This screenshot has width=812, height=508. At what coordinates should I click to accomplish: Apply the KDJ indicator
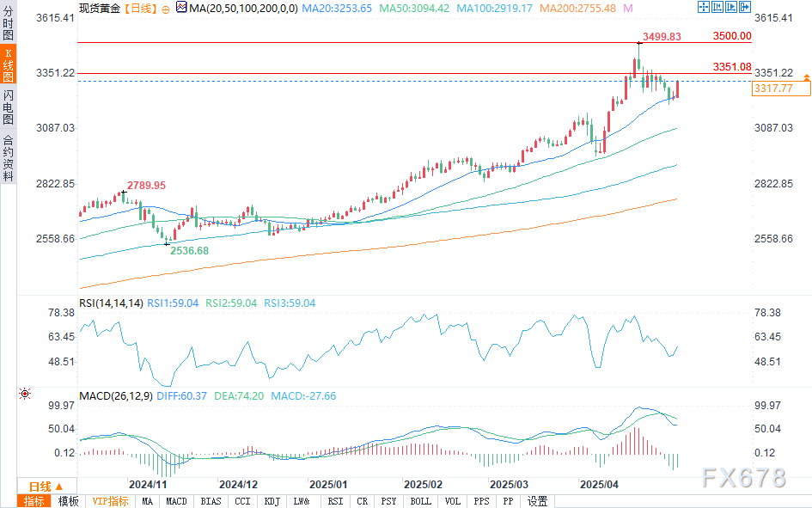(x=272, y=501)
